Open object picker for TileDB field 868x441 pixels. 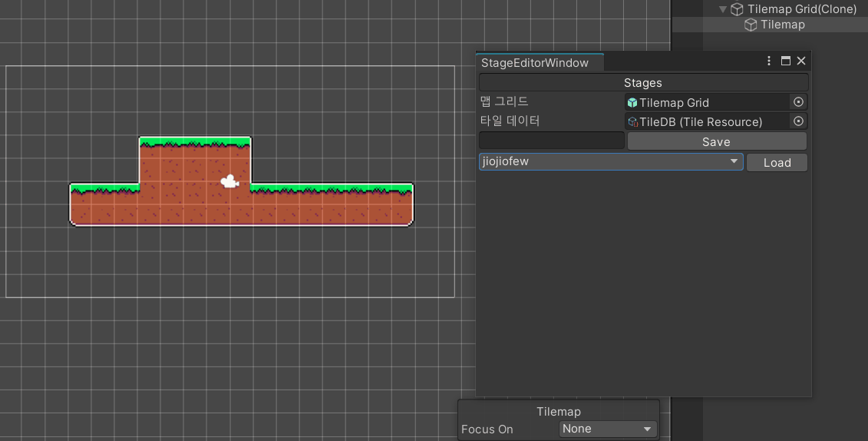click(x=798, y=121)
